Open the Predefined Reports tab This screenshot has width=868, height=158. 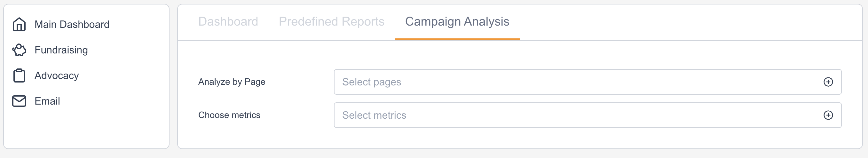coord(331,21)
